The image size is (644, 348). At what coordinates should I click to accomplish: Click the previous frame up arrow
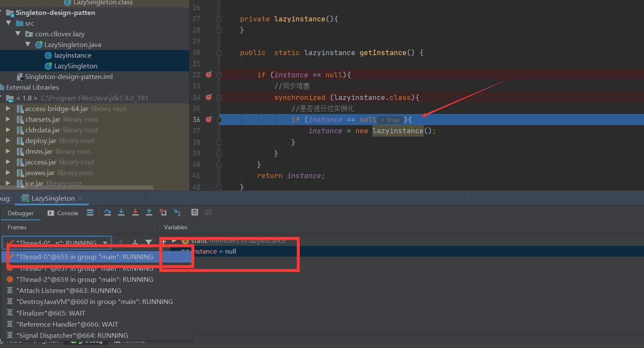click(121, 242)
